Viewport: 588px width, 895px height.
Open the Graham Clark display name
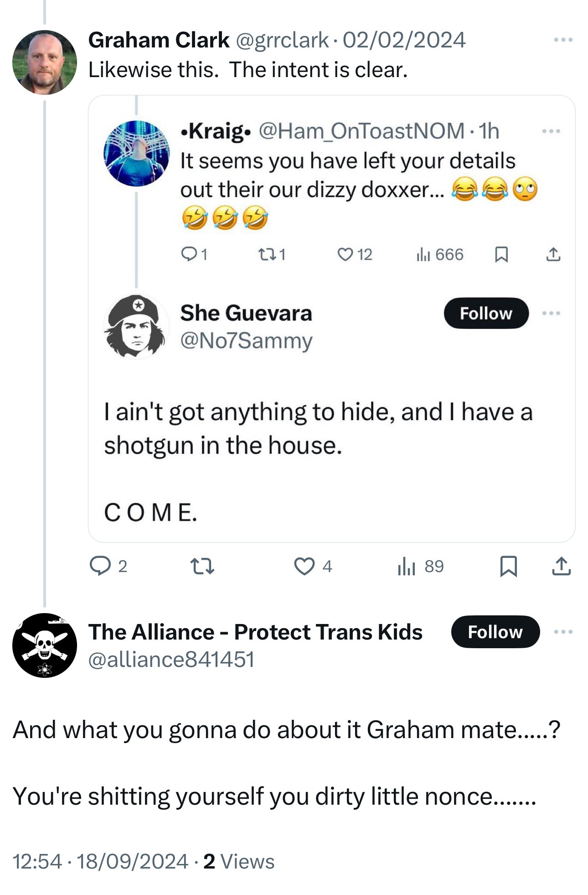click(x=159, y=40)
